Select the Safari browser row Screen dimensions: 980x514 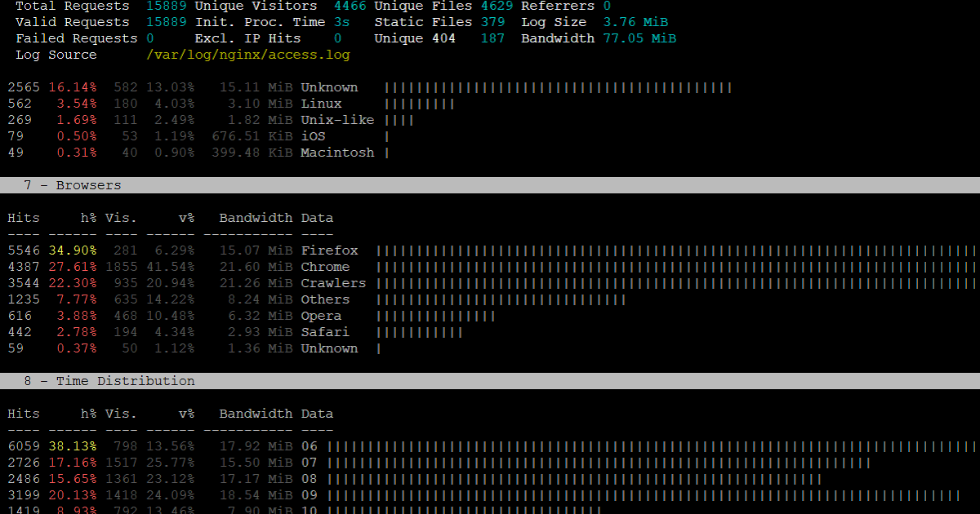tap(325, 331)
